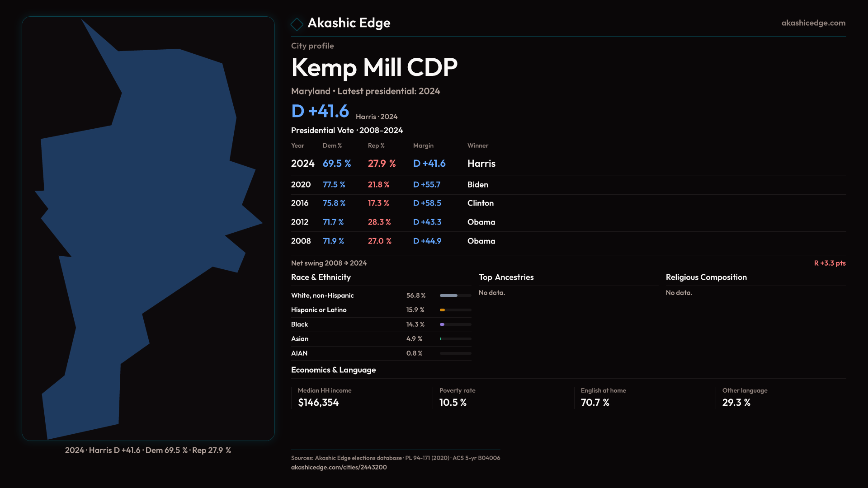868x488 pixels.
Task: Open the akashicedge.com link at top right
Action: (813, 23)
